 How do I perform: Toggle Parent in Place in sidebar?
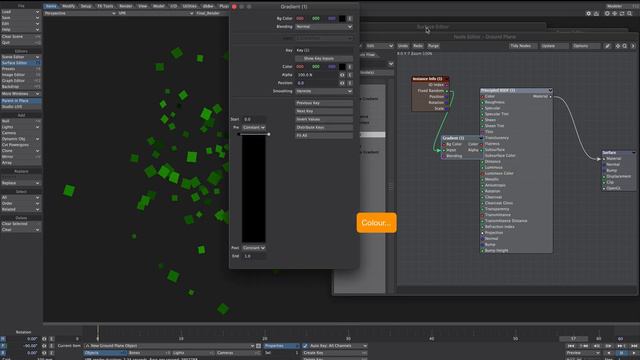20,100
